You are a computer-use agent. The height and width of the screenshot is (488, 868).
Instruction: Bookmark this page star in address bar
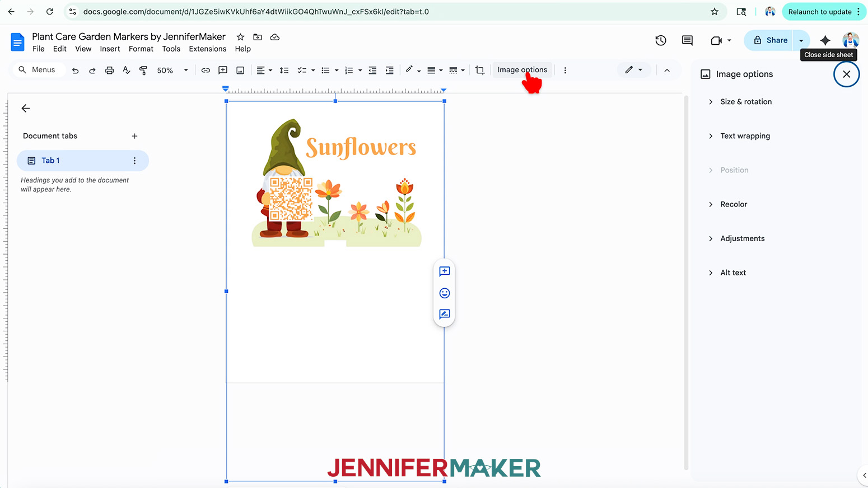(715, 12)
